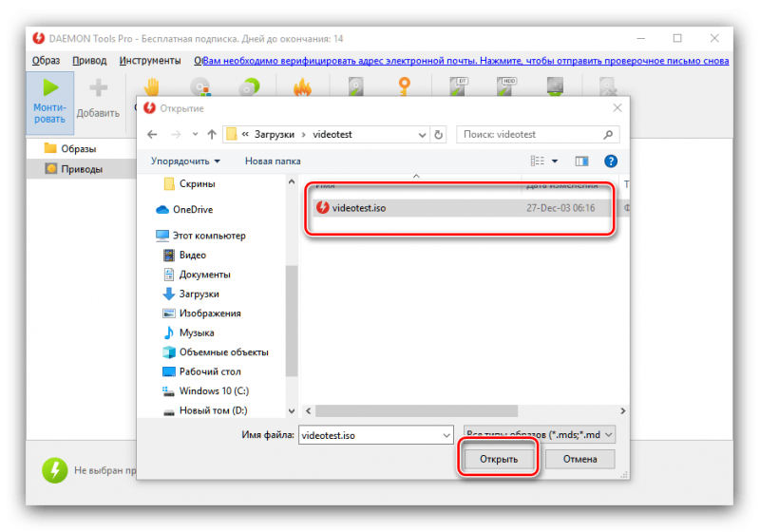The image size is (760, 532).
Task: Click the file list horizontal scrollbar thumb
Action: [x=417, y=410]
